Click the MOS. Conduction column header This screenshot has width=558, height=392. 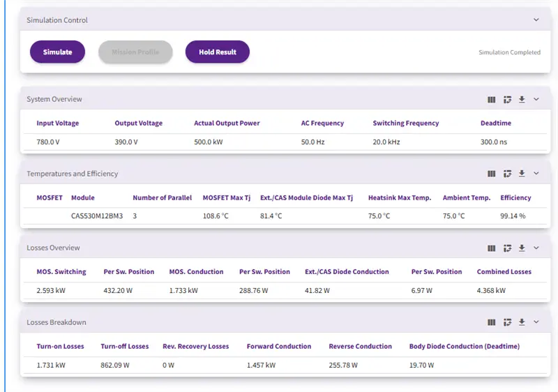coord(196,272)
